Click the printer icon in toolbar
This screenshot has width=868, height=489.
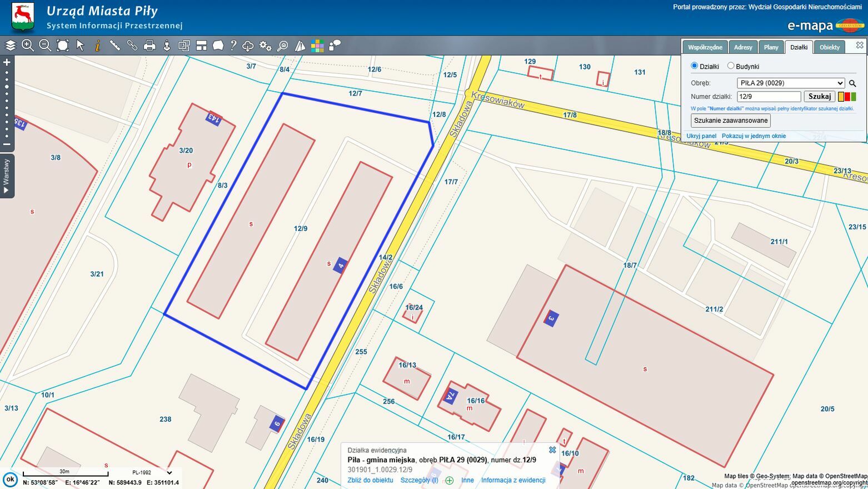(149, 46)
